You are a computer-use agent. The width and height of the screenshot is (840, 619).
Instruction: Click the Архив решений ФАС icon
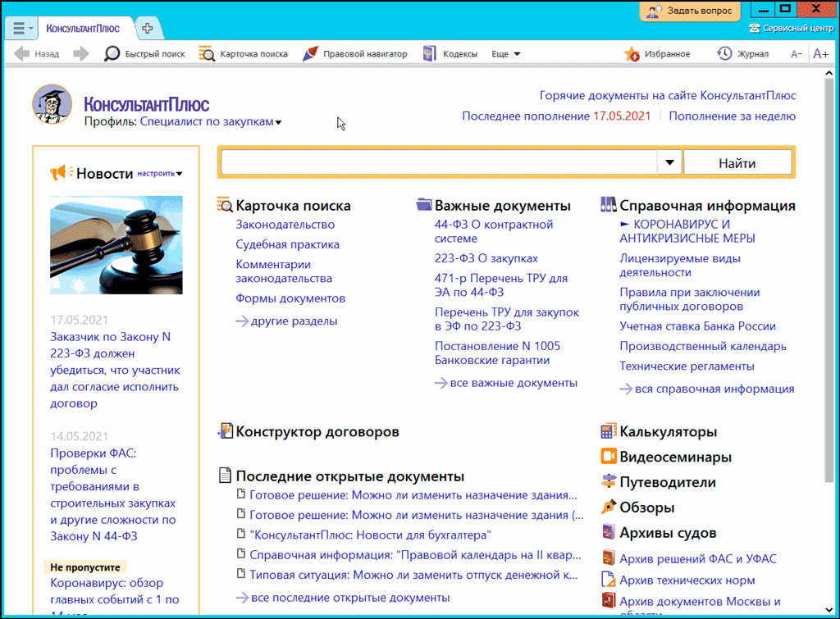click(x=609, y=558)
